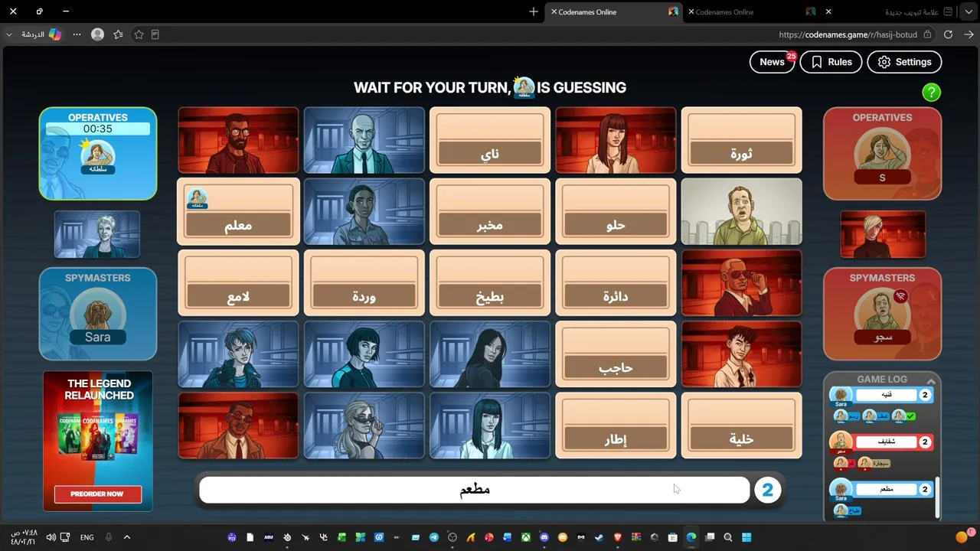Select the word card ثورة
This screenshot has height=551, width=980.
(741, 140)
